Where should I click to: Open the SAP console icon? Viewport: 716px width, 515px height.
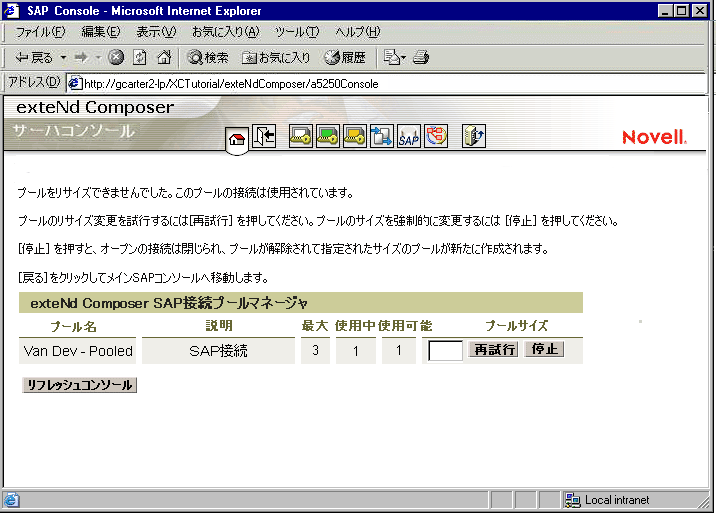coord(409,136)
